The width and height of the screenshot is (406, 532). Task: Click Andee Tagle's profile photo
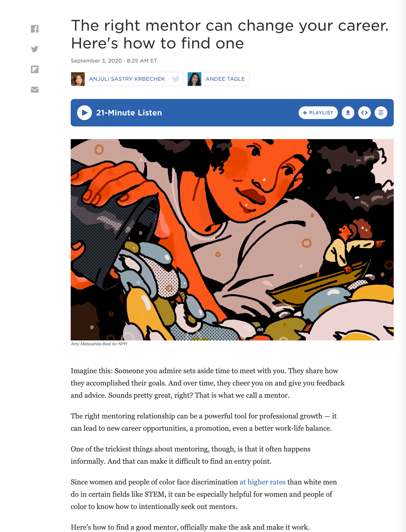195,79
